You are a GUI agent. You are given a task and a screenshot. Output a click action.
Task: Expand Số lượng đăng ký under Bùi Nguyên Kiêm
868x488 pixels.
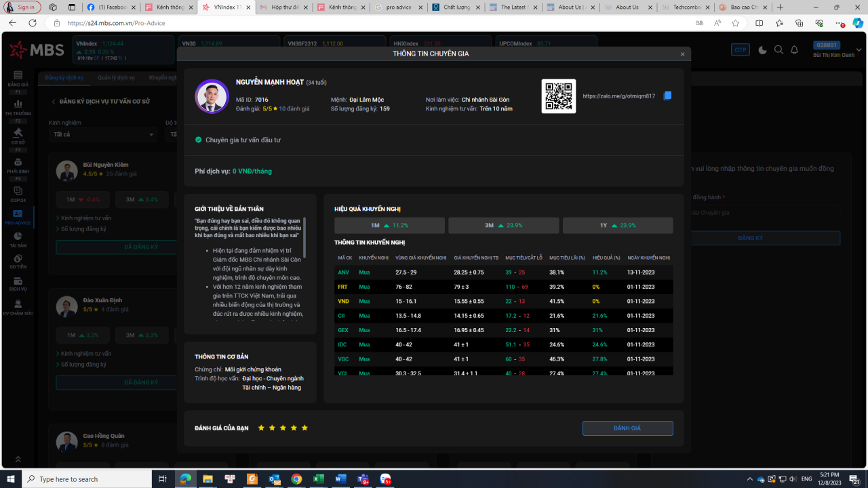pos(81,229)
